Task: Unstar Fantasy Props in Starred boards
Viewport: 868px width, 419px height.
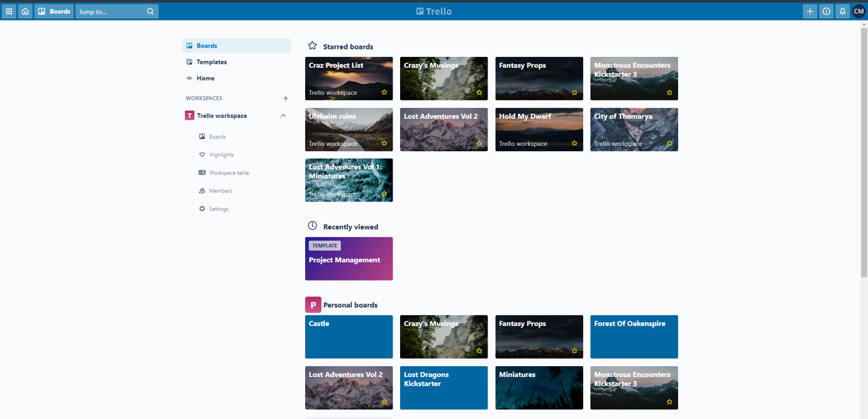Action: click(x=574, y=92)
